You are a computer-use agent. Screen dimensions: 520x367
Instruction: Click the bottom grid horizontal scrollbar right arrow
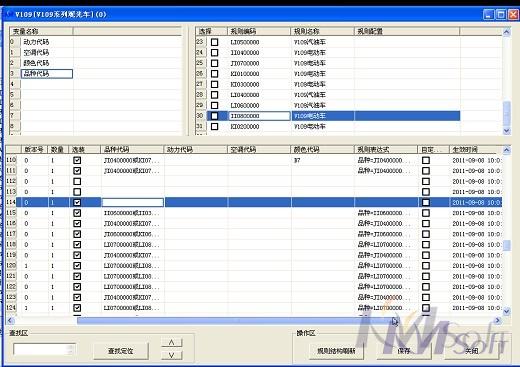pyautogui.click(x=498, y=320)
